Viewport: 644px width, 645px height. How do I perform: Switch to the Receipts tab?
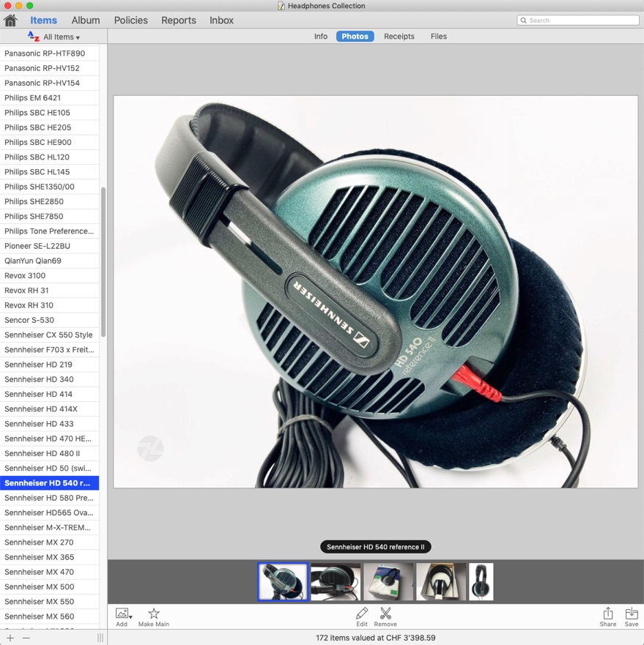[399, 36]
